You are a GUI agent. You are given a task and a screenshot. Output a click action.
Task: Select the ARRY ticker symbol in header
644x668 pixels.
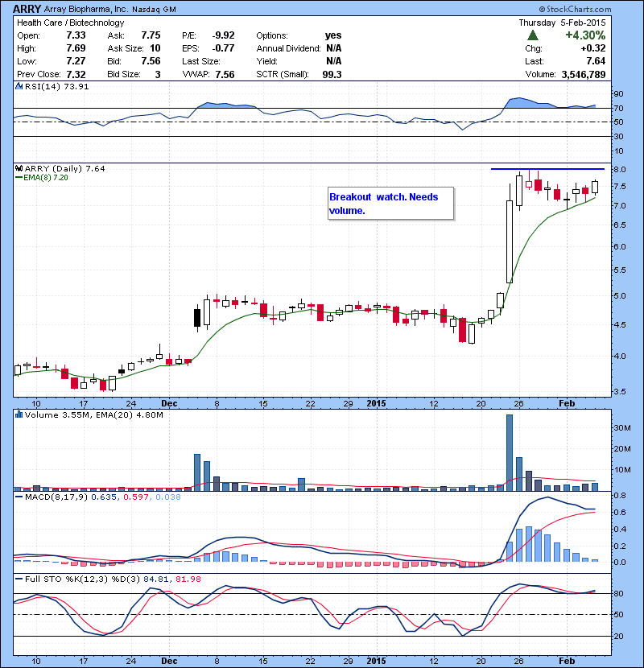[27, 9]
